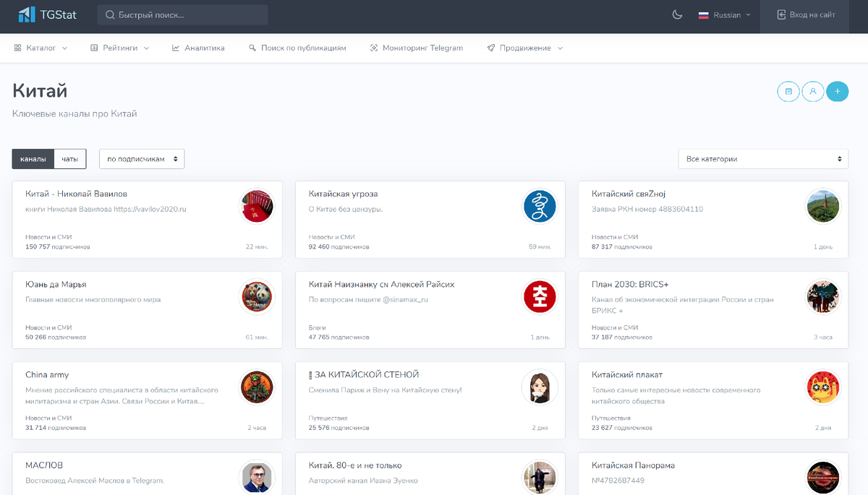The width and height of the screenshot is (868, 495).
Task: Open the Рейтинги menu
Action: point(120,48)
